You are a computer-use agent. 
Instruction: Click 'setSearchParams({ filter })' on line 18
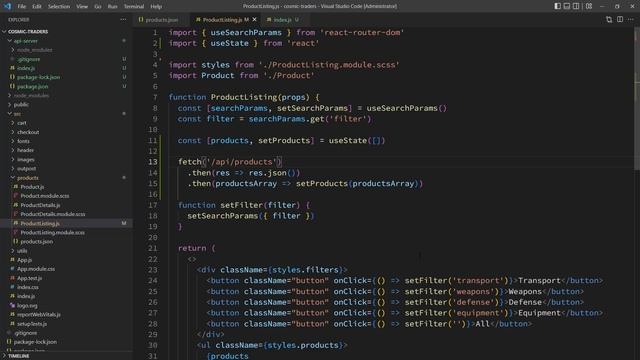251,216
